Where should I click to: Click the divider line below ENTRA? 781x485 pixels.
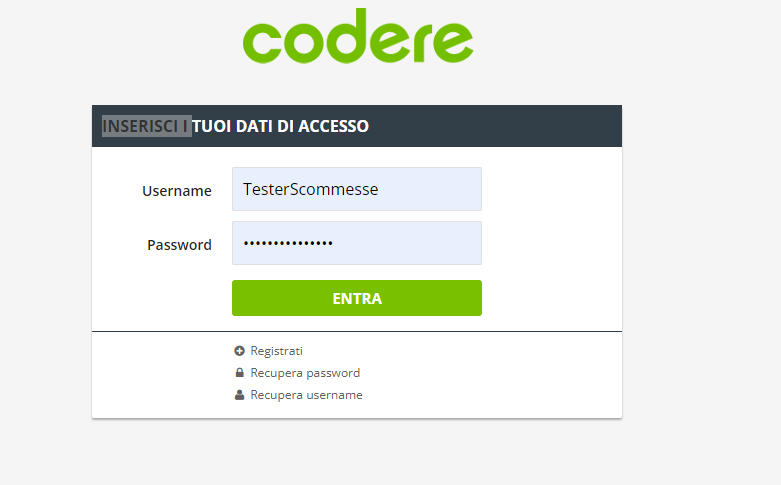pyautogui.click(x=356, y=331)
